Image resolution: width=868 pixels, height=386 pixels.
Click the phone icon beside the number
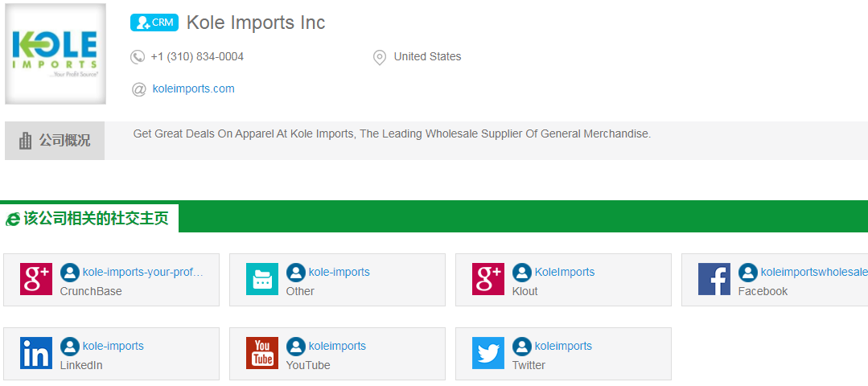(138, 57)
